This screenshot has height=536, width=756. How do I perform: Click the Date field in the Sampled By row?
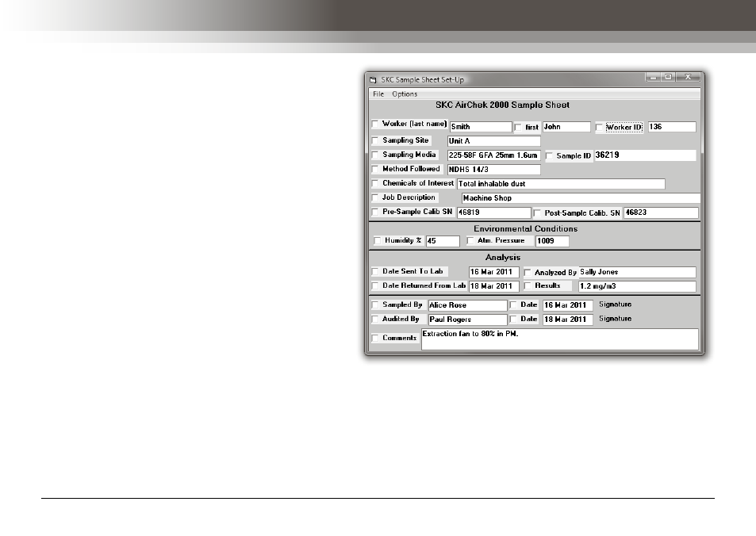(x=567, y=305)
